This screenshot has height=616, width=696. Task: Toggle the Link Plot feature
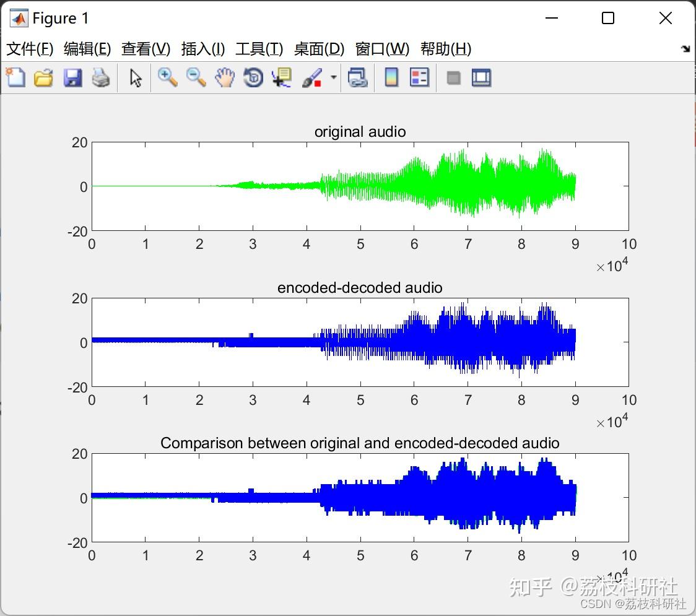(x=358, y=77)
